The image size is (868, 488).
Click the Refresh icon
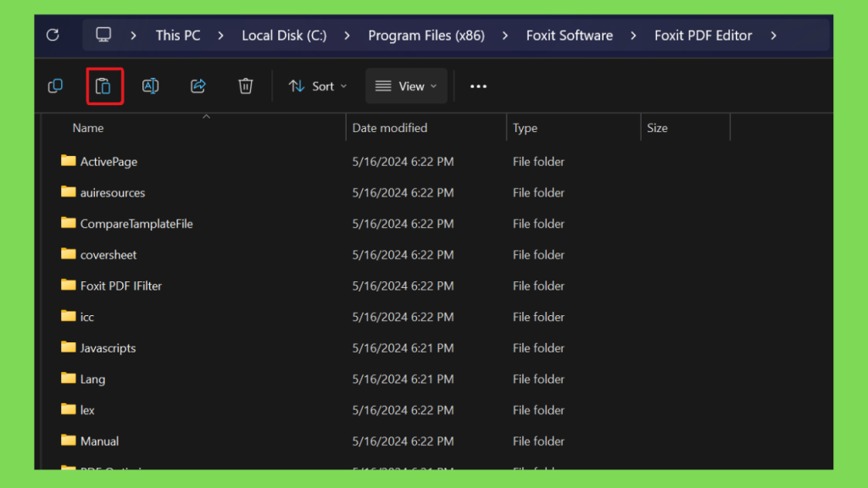53,36
